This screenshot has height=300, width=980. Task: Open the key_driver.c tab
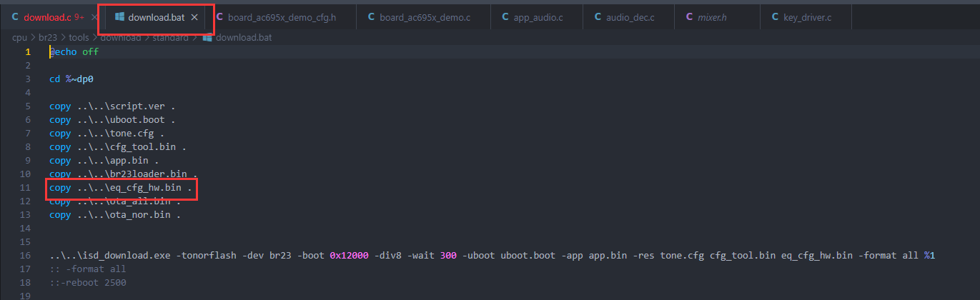807,16
